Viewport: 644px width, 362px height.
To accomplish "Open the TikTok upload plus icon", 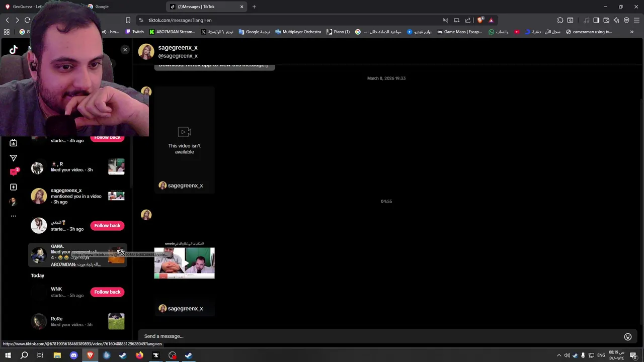I will [14, 187].
